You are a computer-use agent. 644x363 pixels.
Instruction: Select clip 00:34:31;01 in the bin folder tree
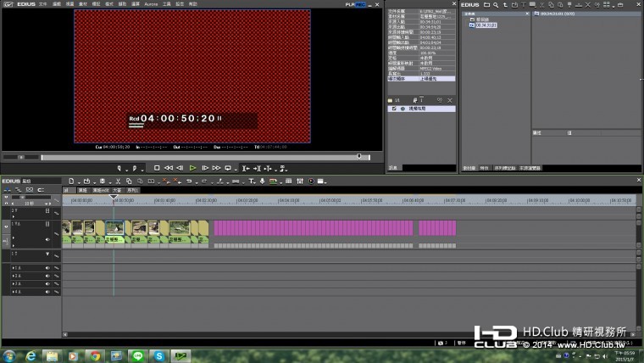[x=486, y=25]
